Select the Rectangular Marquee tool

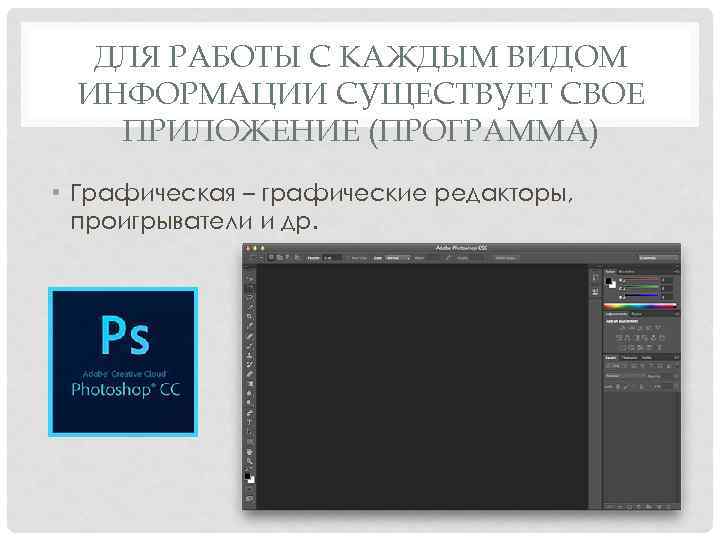point(251,288)
